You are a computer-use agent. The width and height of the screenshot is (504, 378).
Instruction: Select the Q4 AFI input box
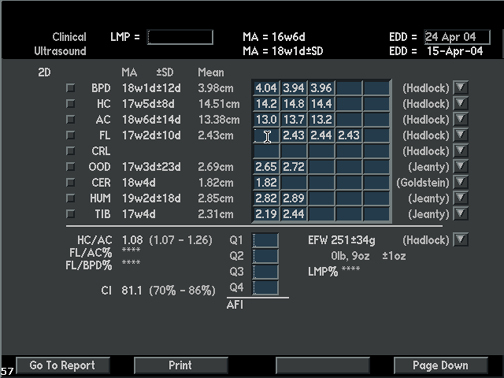pyautogui.click(x=265, y=288)
